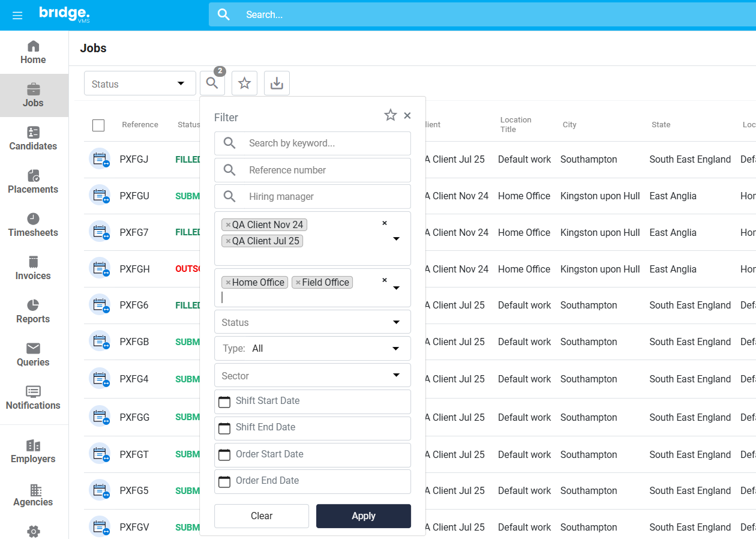Expand the Status dropdown in toolbar

pos(140,83)
